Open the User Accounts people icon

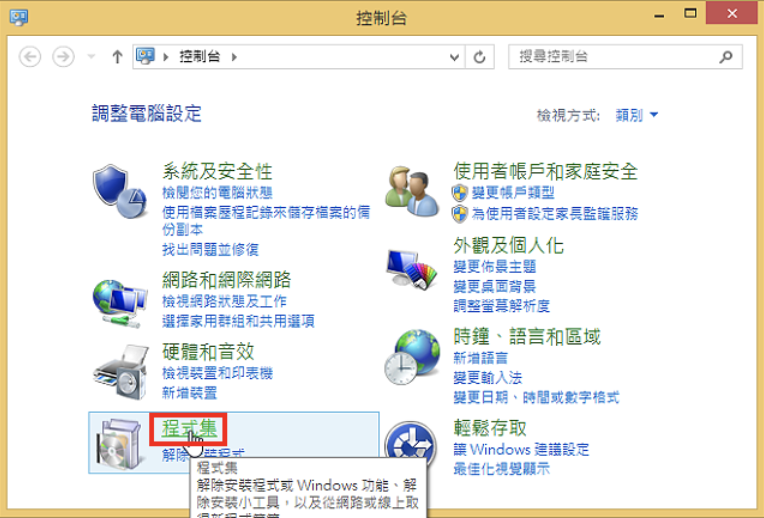(412, 192)
